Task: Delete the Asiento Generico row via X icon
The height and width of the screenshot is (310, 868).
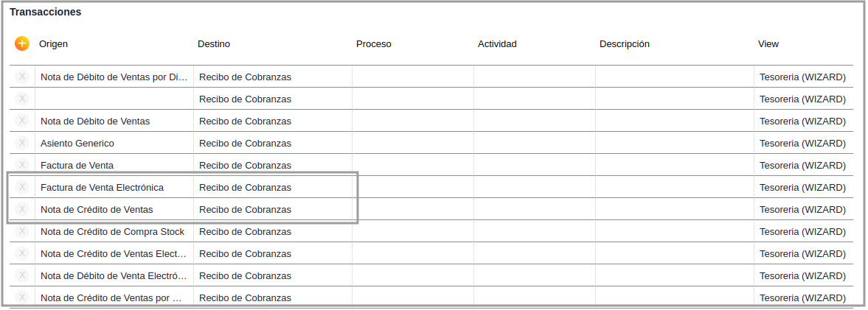Action: tap(22, 143)
